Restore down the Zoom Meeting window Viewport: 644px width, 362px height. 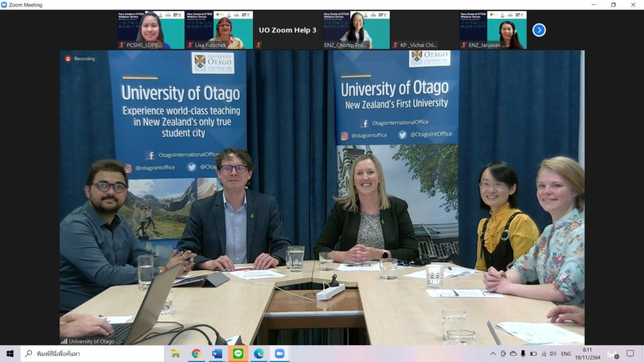(x=614, y=5)
